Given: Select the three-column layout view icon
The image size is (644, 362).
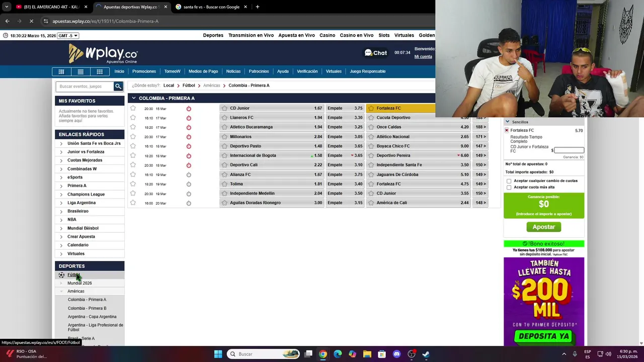Looking at the screenshot, I should pyautogui.click(x=61, y=71).
